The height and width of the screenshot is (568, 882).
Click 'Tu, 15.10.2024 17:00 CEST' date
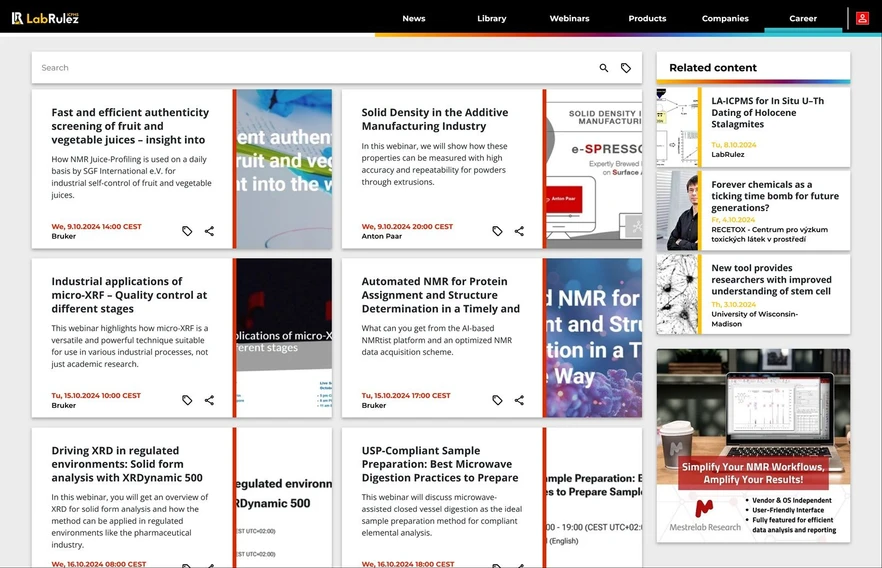406,395
